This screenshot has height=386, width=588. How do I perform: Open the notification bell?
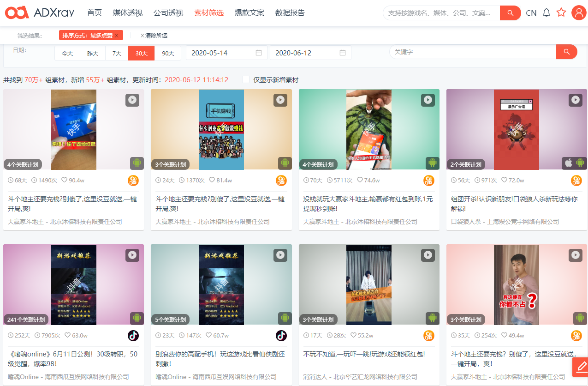(x=546, y=13)
